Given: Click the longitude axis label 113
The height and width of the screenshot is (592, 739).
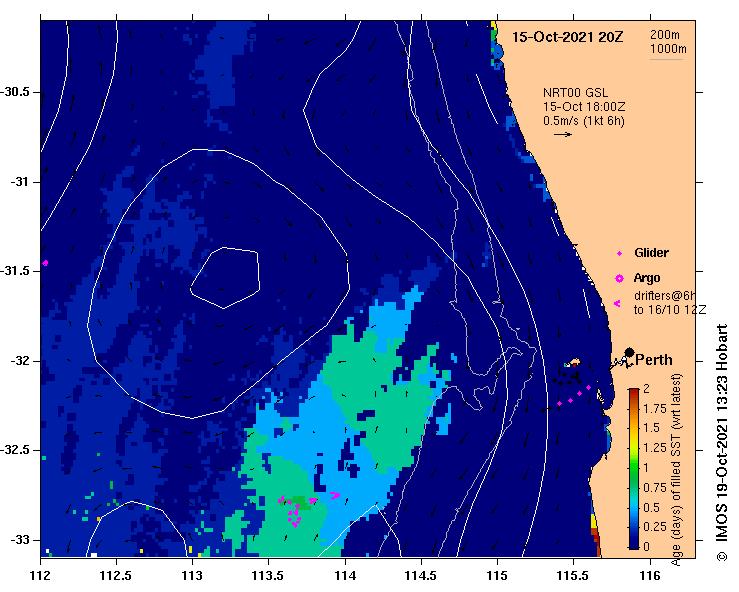Looking at the screenshot, I should pyautogui.click(x=192, y=576).
